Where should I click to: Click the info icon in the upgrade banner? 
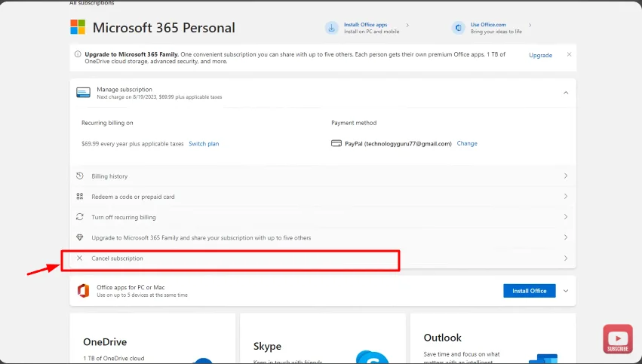[x=78, y=54]
